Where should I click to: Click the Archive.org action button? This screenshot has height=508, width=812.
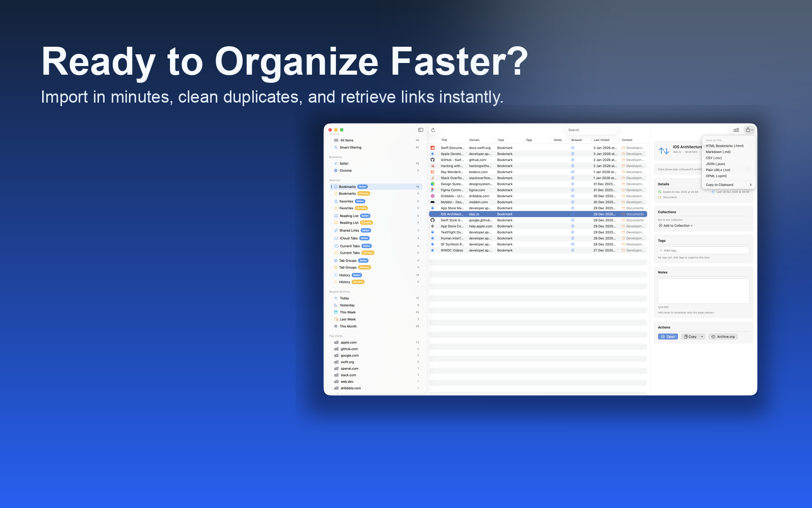pos(723,336)
